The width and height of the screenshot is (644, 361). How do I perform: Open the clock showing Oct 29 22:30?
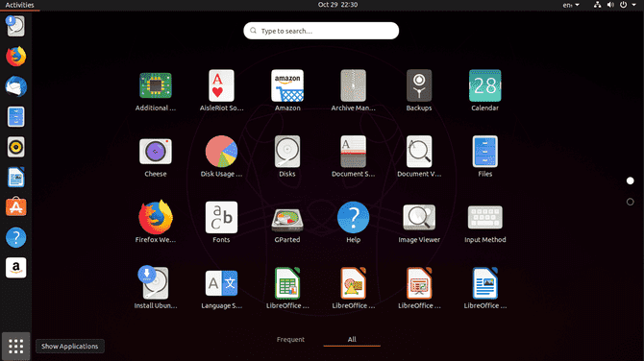(337, 5)
